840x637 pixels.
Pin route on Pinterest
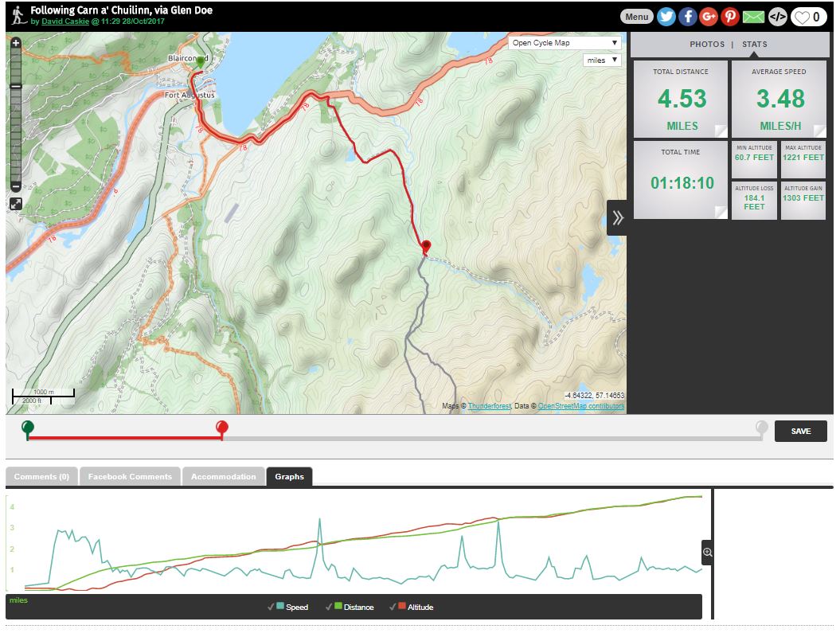coord(730,17)
